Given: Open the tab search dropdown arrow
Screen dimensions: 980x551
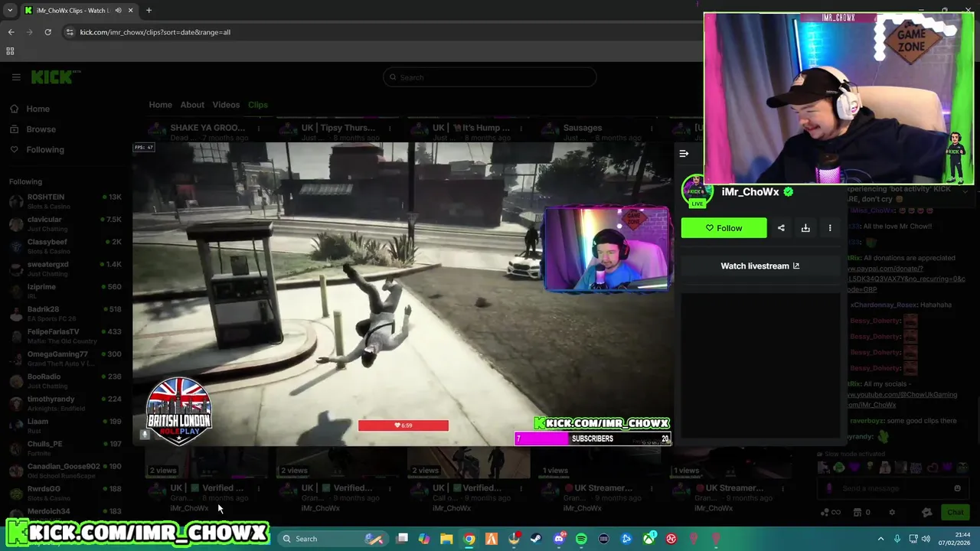Looking at the screenshot, I should (10, 11).
